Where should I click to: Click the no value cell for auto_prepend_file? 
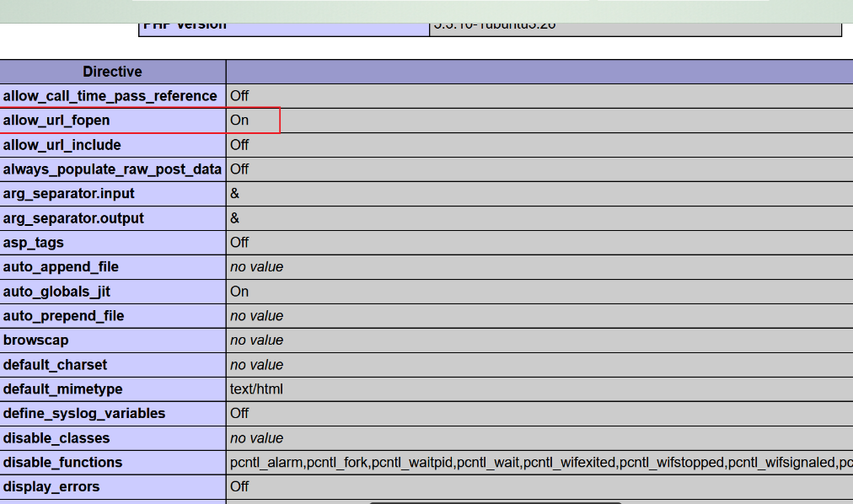click(x=256, y=316)
